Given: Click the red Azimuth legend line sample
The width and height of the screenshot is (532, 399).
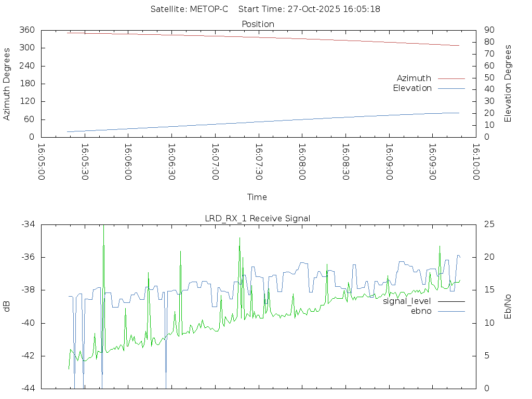Looking at the screenshot, I should point(451,78).
